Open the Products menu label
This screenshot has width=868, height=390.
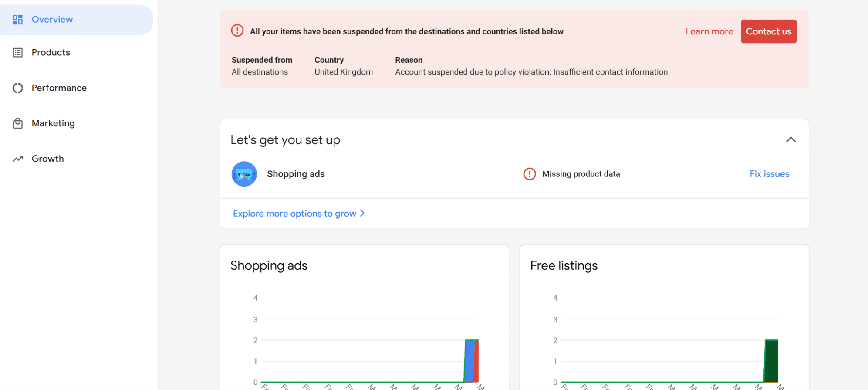pyautogui.click(x=51, y=52)
